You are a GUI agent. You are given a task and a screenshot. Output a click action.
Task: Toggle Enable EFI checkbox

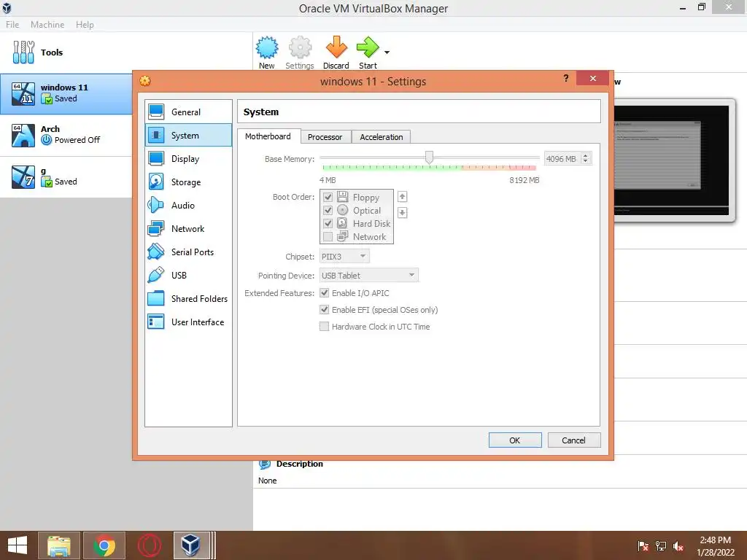[324, 309]
